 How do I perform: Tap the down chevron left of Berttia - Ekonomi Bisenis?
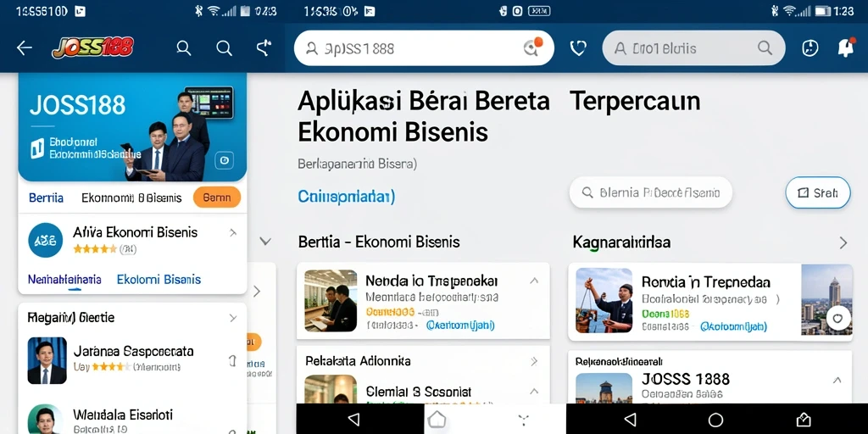click(x=265, y=242)
